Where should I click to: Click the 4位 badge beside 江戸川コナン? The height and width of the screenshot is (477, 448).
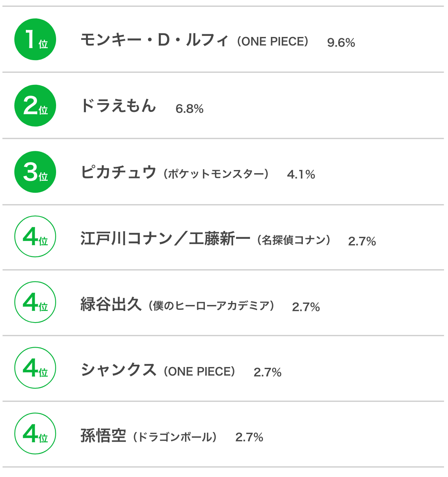click(35, 237)
